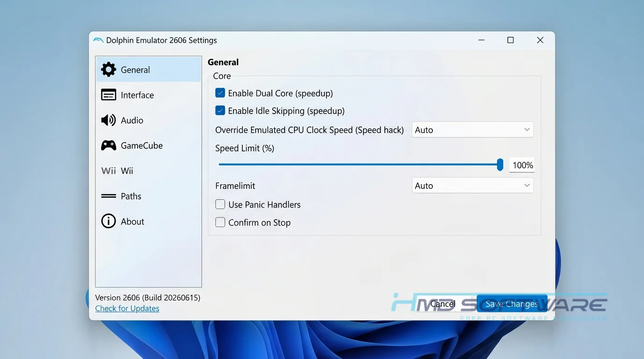Uncheck Enable Idle Skipping (speedup)
644x359 pixels.
(220, 111)
